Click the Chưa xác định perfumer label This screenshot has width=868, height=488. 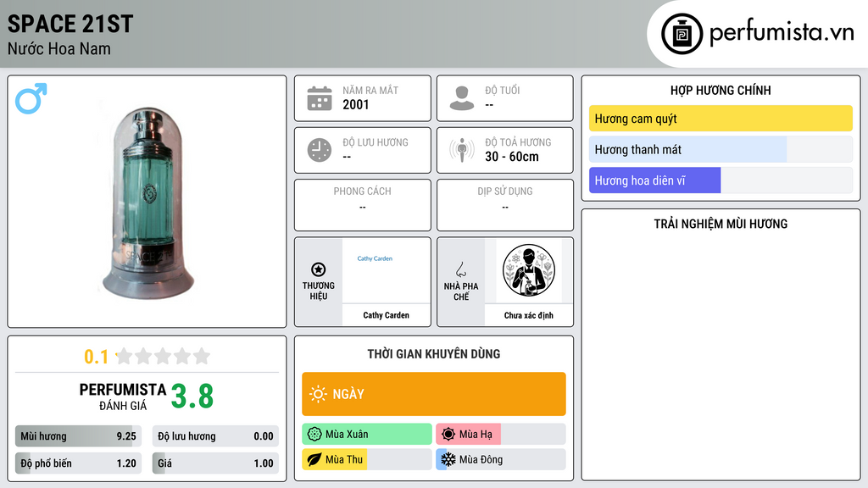coord(529,315)
